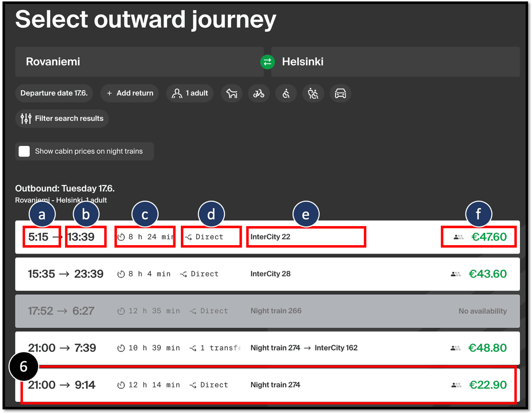The width and height of the screenshot is (532, 414).
Task: Click passenger load icon beside €22.90
Action: [456, 386]
